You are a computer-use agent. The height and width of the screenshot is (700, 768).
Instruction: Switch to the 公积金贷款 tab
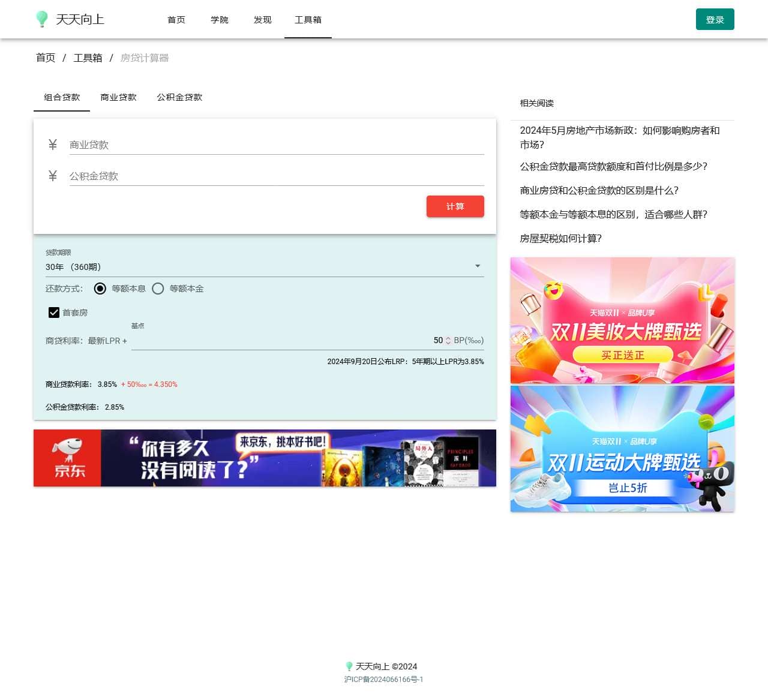click(x=179, y=97)
